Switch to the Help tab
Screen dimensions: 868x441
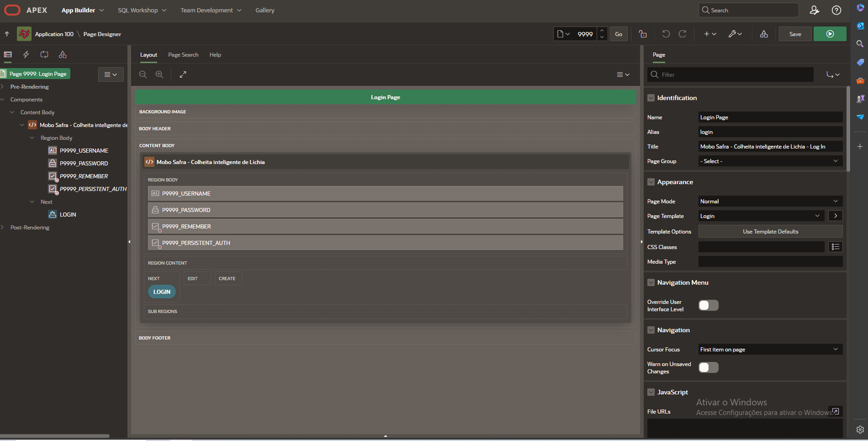(x=215, y=55)
